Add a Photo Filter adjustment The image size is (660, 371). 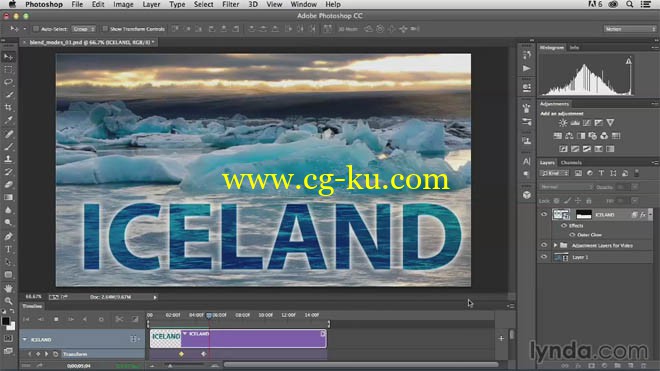tap(593, 136)
